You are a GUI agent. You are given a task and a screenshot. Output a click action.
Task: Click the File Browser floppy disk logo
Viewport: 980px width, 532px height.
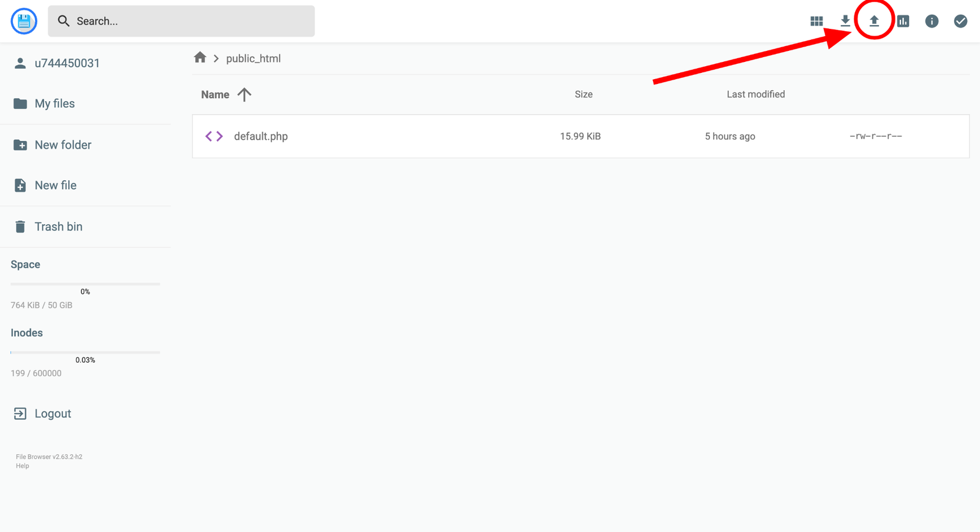click(24, 21)
